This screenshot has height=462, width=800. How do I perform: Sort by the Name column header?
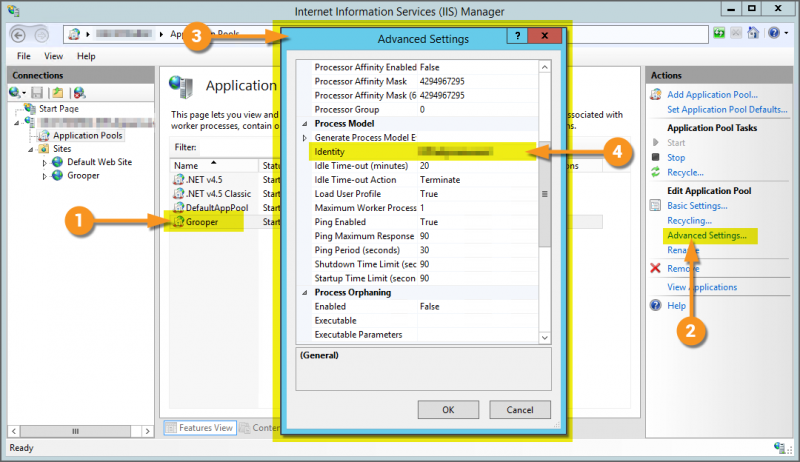(214, 165)
